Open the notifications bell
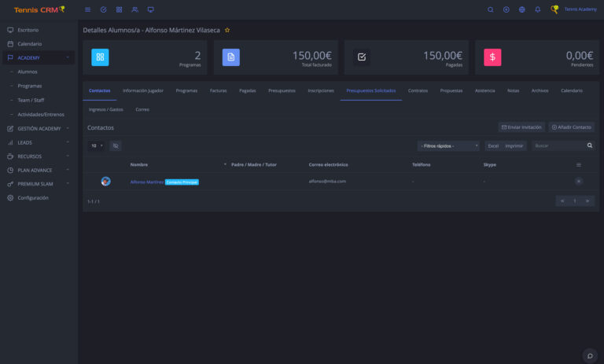Screen dimensions: 604x364 click(538, 9)
